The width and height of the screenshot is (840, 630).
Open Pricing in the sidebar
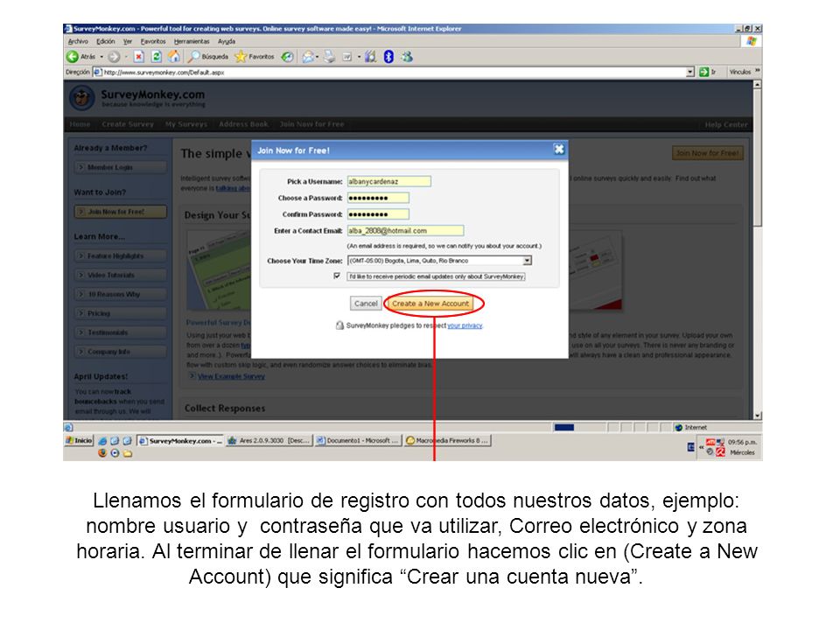[121, 313]
